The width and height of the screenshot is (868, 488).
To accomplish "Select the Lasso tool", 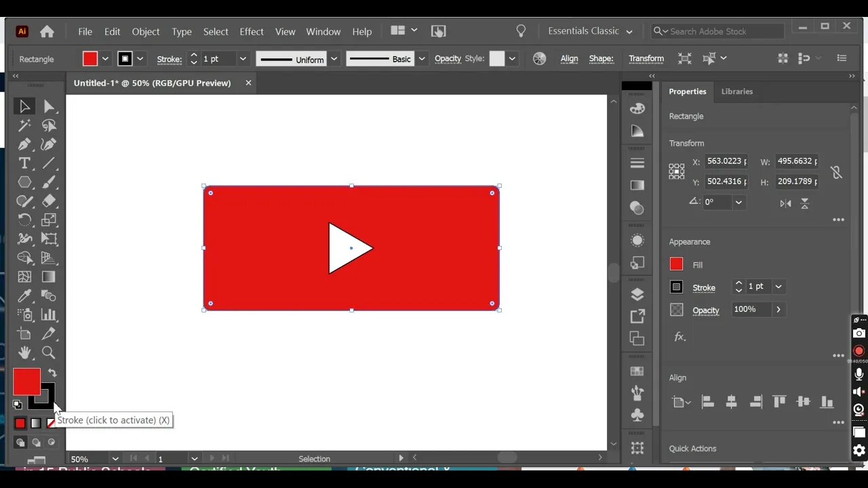I will pos(49,125).
